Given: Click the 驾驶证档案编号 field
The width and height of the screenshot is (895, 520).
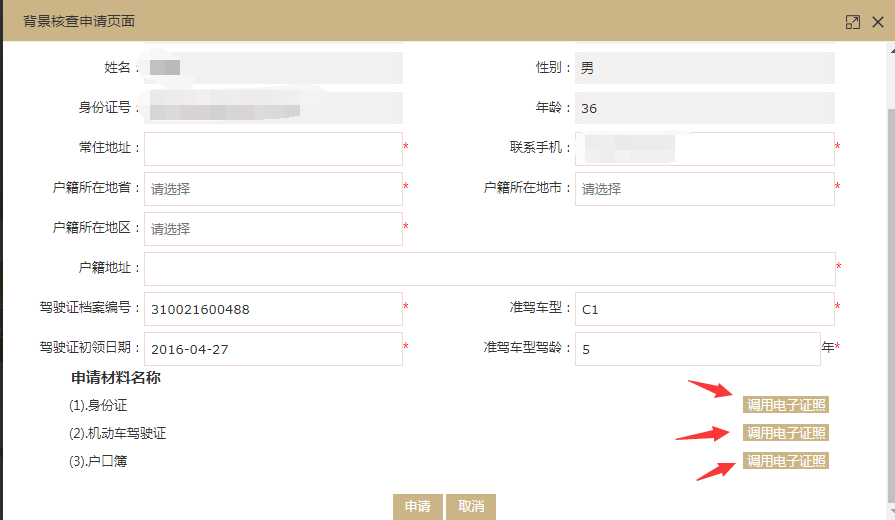Looking at the screenshot, I should coord(273,309).
